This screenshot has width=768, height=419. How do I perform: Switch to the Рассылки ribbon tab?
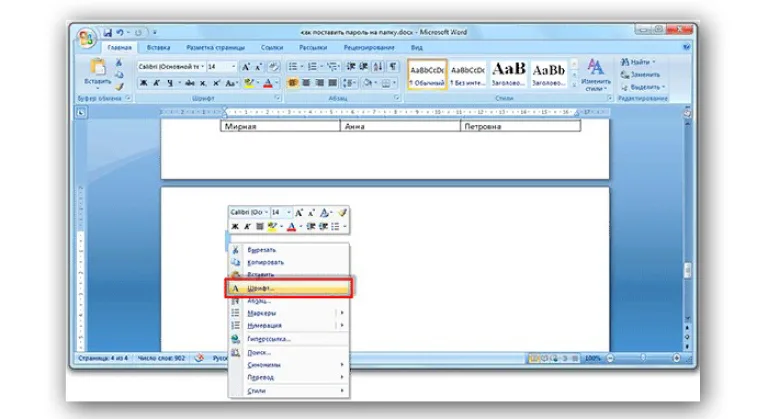tap(313, 48)
